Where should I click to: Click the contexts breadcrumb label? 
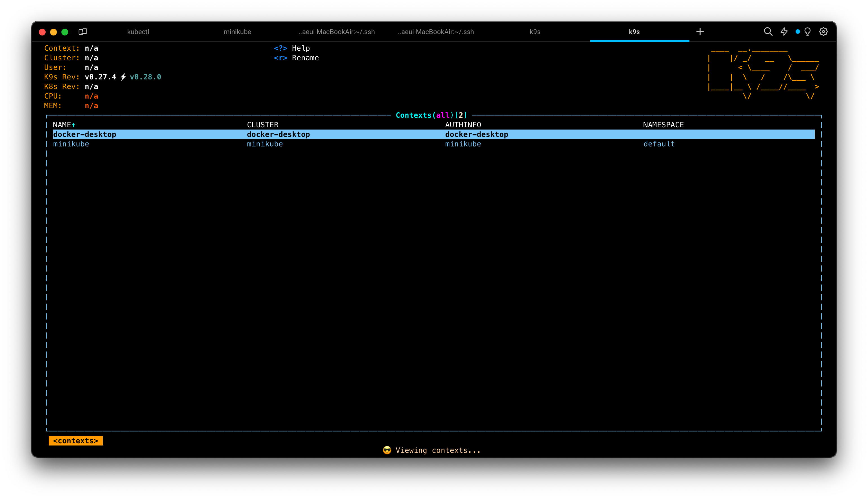76,441
